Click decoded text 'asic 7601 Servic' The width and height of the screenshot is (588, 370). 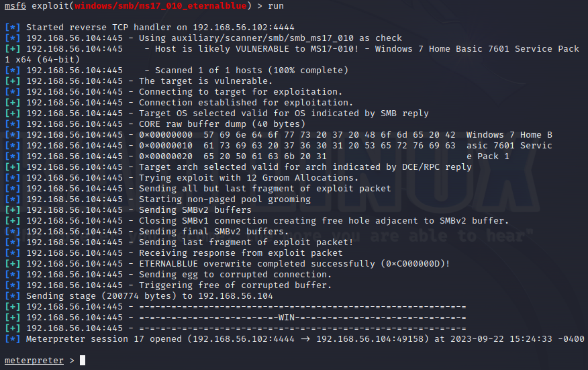pos(509,146)
